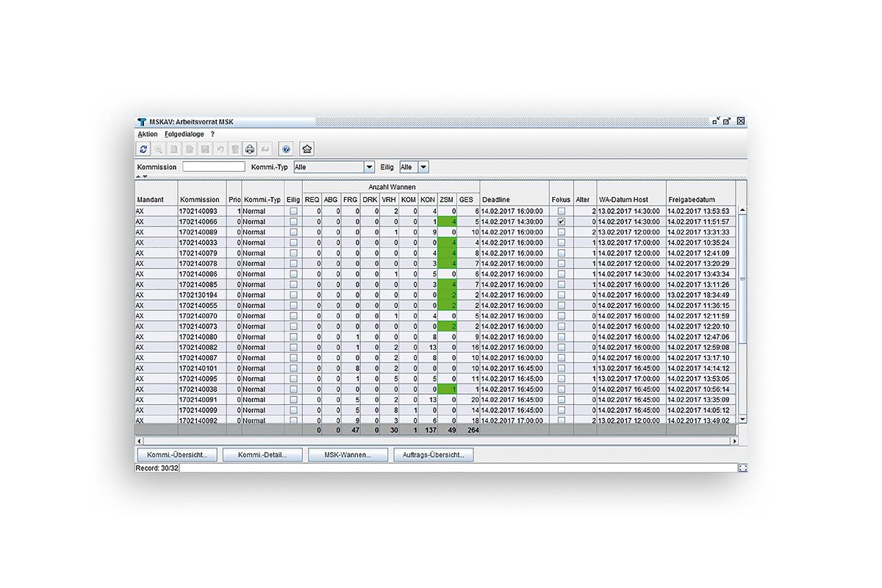Select row with Kommission 1702140086
882x588 pixels.
[x=436, y=273]
